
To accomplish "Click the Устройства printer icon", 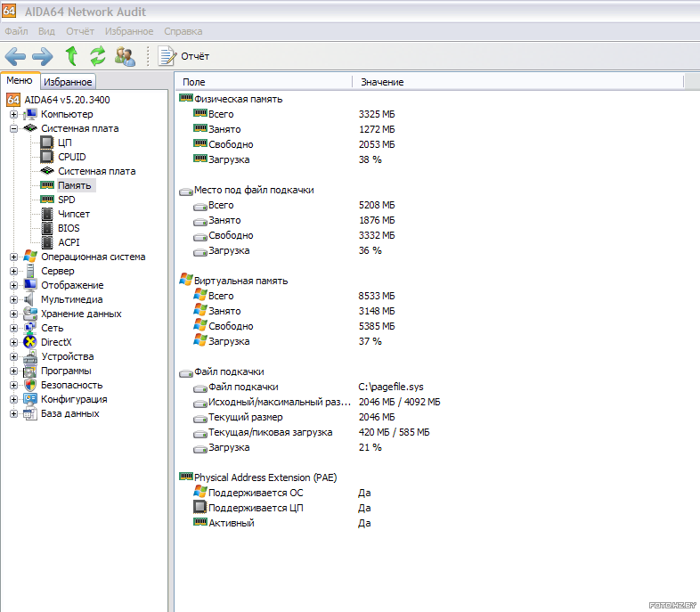I will pos(30,356).
